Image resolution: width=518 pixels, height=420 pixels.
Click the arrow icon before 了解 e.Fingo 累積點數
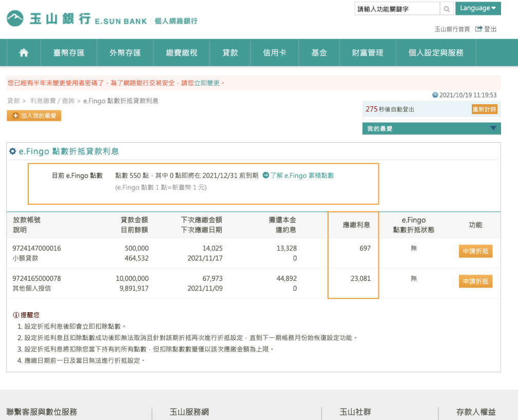[x=265, y=175]
